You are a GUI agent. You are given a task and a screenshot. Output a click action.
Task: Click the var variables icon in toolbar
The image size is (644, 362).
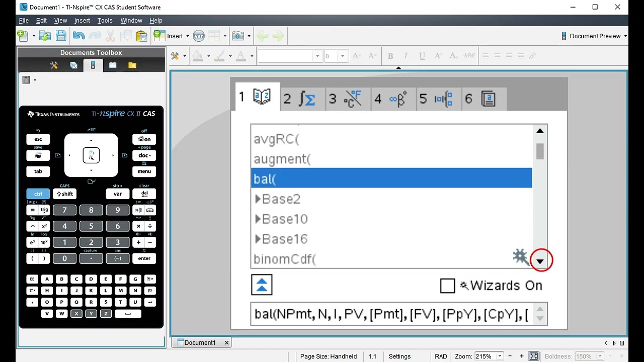[199, 36]
